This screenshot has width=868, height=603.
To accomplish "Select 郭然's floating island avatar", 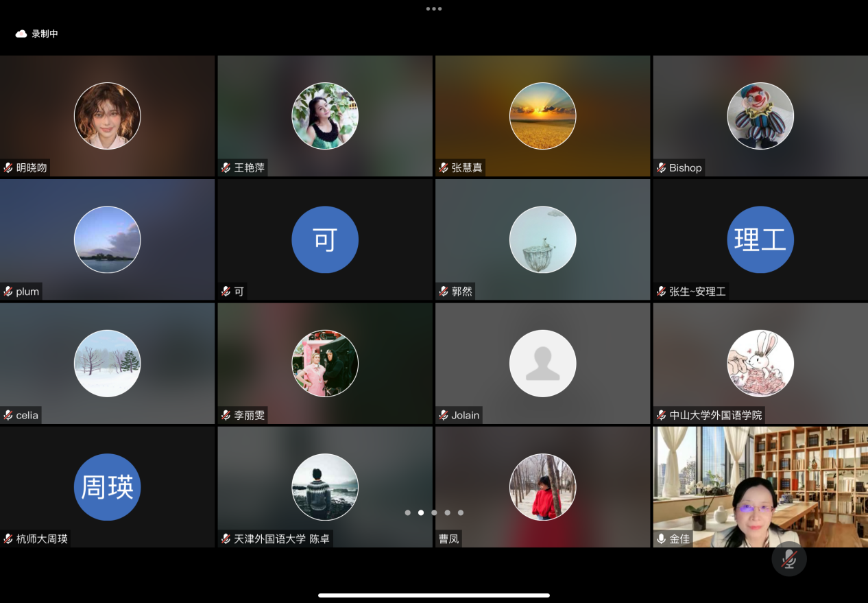I will 543,239.
